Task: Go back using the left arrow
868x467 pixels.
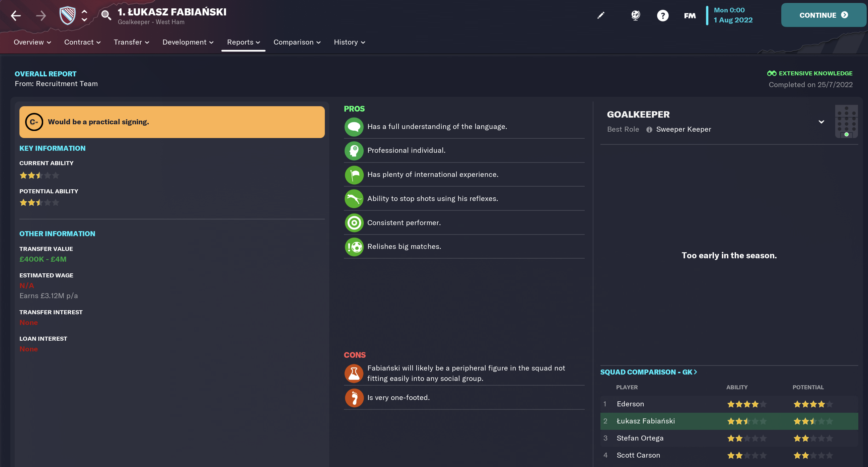Action: point(15,15)
